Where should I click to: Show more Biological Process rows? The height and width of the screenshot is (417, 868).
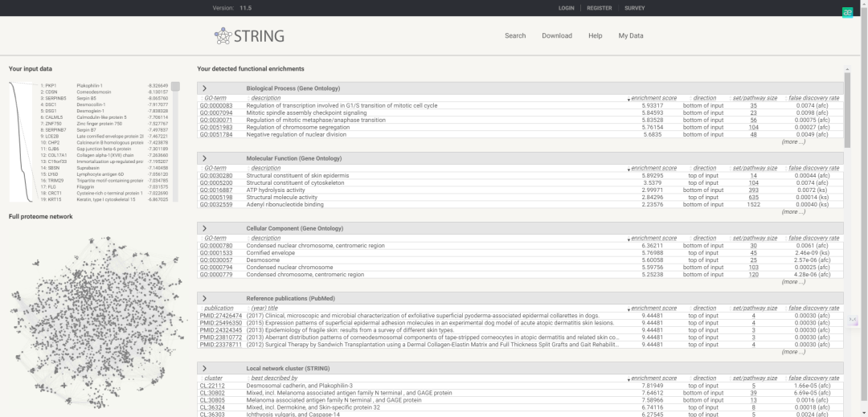point(793,141)
